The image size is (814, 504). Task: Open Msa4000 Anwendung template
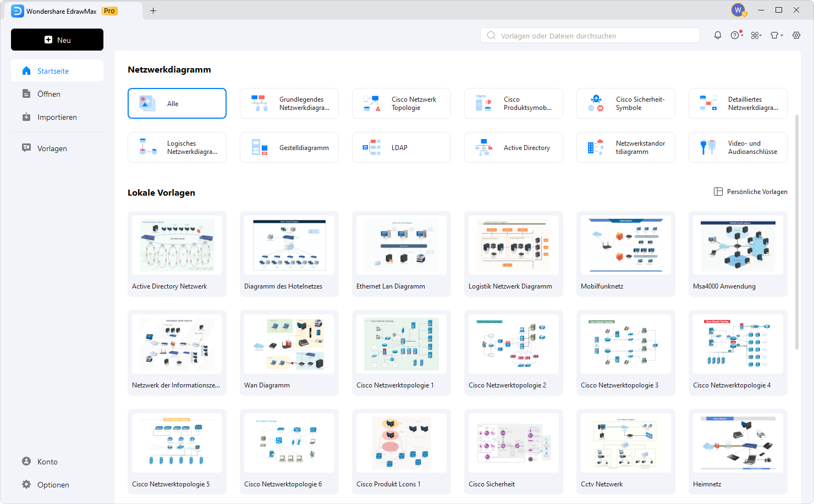pyautogui.click(x=738, y=254)
